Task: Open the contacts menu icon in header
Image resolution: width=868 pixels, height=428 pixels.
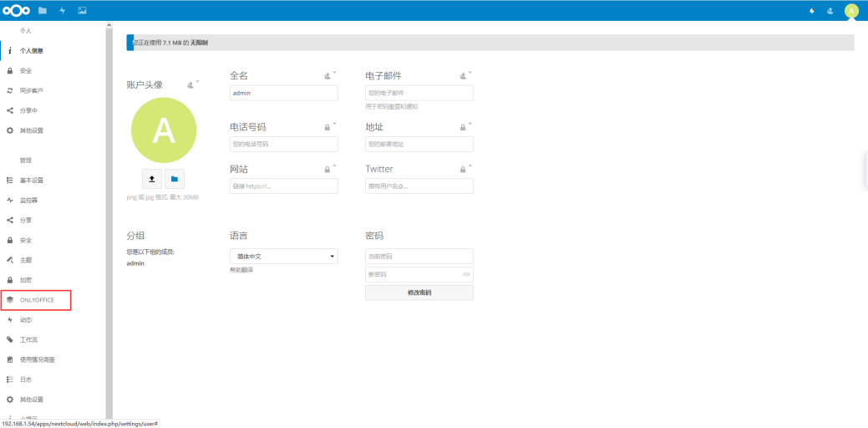Action: [830, 11]
